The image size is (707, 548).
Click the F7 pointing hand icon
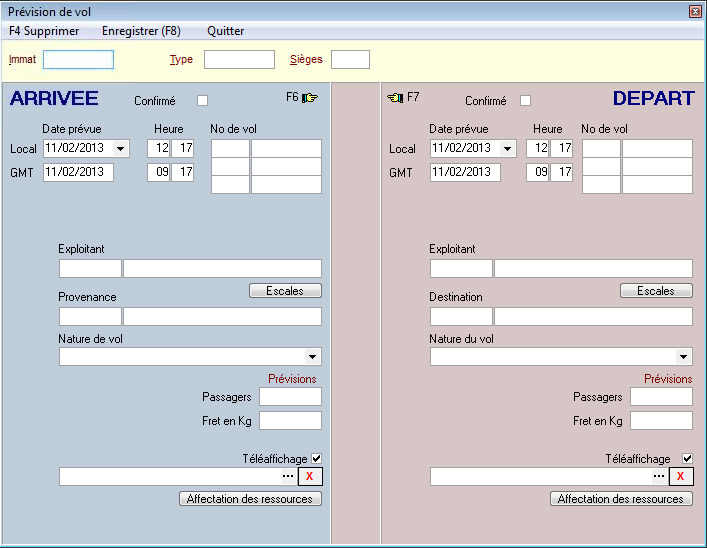pyautogui.click(x=395, y=98)
